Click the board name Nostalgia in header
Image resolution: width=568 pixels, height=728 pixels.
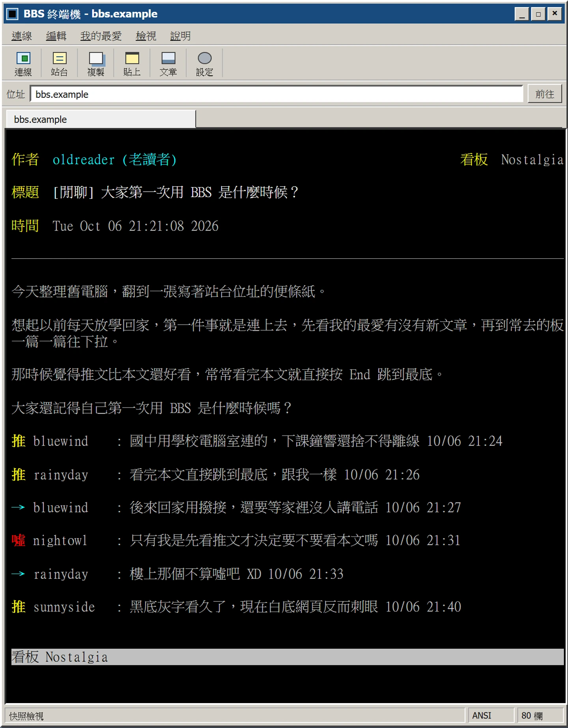(532, 159)
